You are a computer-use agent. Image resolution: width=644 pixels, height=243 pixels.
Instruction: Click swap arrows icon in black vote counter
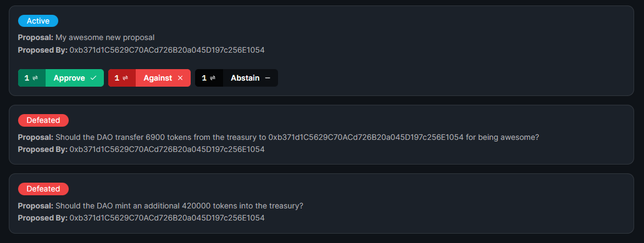coord(213,78)
